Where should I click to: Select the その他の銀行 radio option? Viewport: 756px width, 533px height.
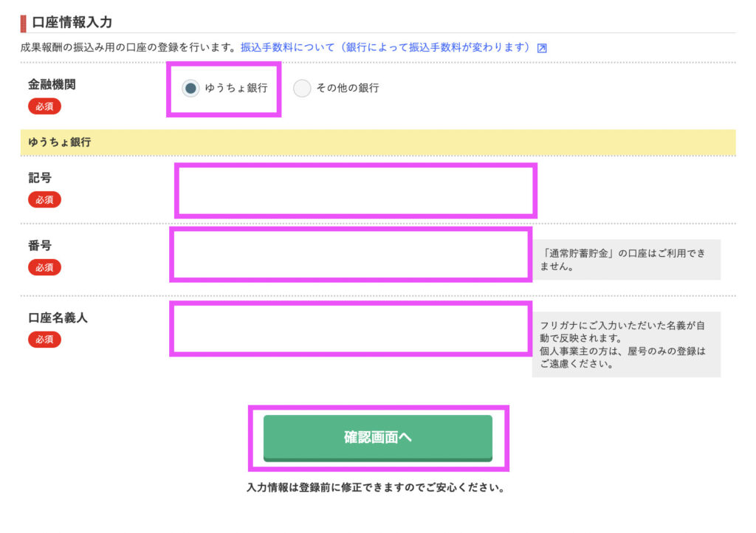(302, 88)
